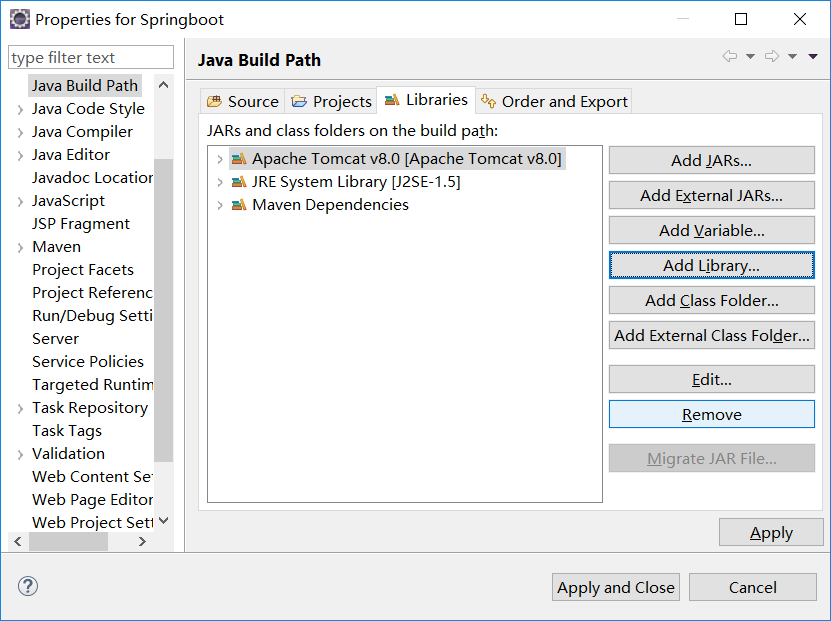Click the sidebar horizontal scrollbar thumb
The height and width of the screenshot is (621, 831).
tap(68, 542)
